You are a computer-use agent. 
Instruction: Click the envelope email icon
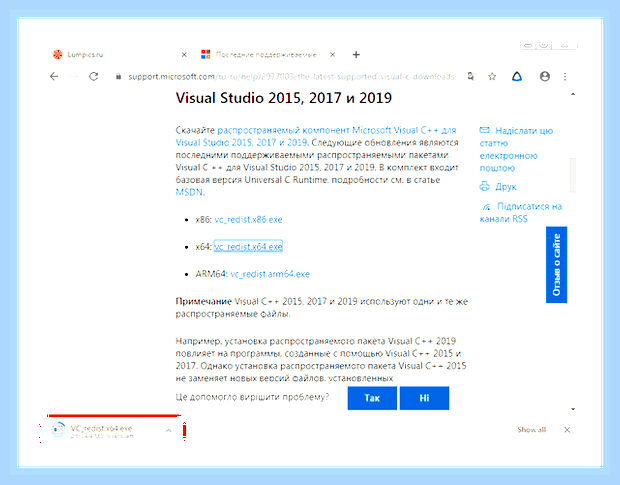click(484, 130)
